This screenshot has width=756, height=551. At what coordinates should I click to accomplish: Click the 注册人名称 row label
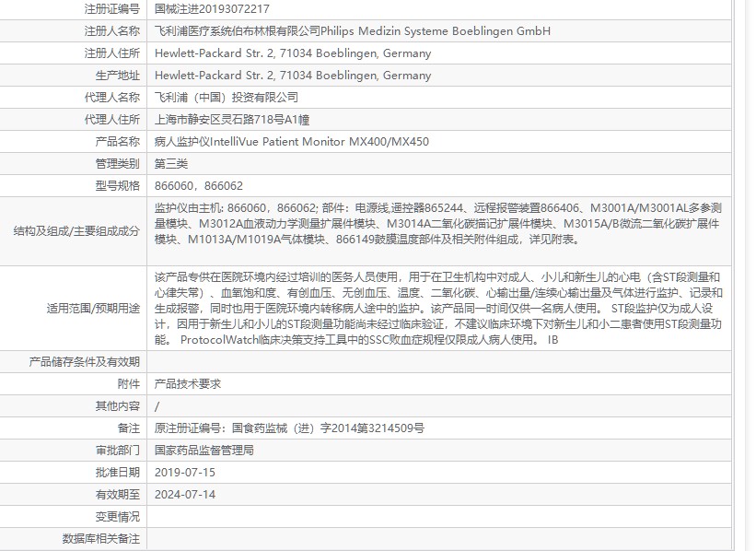tap(111, 31)
